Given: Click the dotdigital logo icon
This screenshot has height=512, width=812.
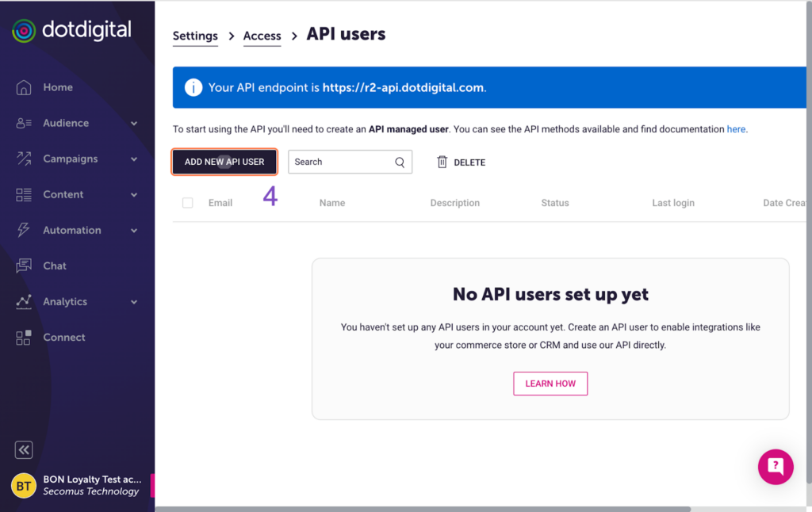Looking at the screenshot, I should click(24, 31).
